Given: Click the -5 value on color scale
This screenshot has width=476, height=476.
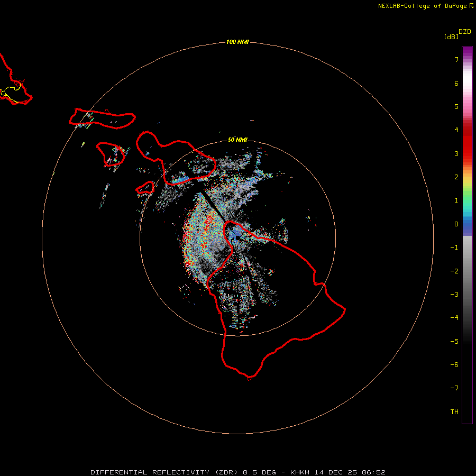Looking at the screenshot, I should click(x=454, y=342).
